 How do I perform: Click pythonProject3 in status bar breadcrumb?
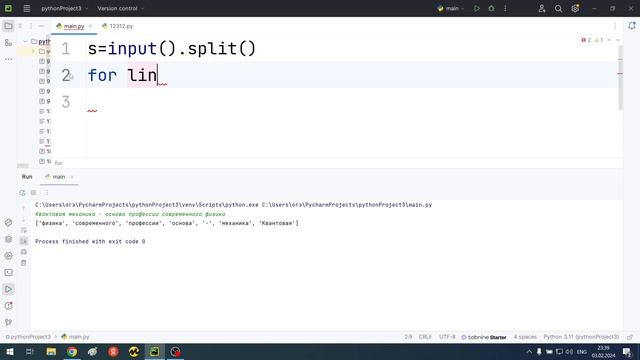coord(28,337)
